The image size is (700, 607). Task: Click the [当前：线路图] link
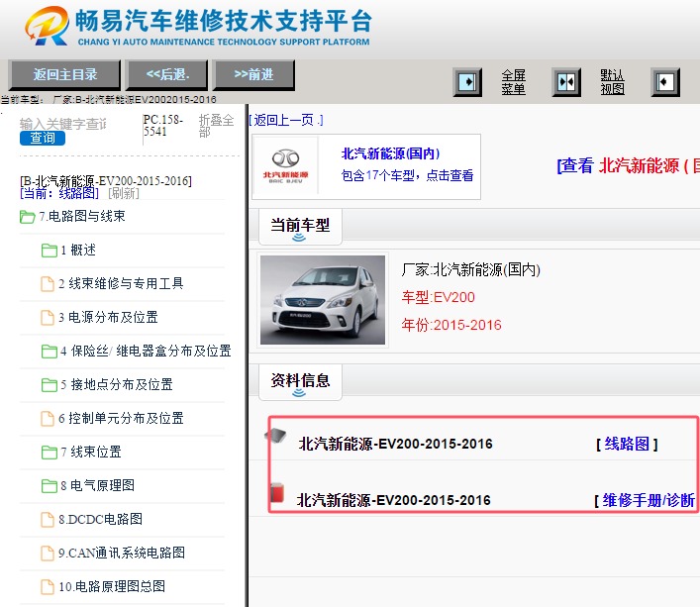tap(59, 193)
